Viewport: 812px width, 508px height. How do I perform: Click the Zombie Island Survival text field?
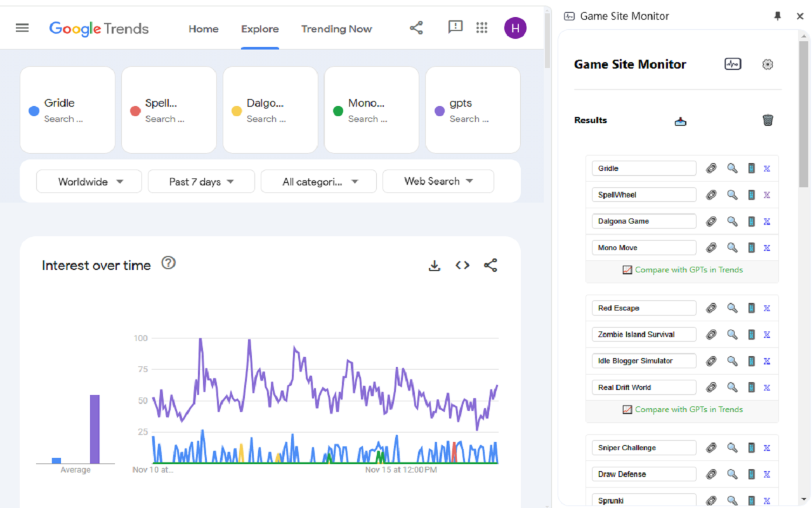point(644,335)
